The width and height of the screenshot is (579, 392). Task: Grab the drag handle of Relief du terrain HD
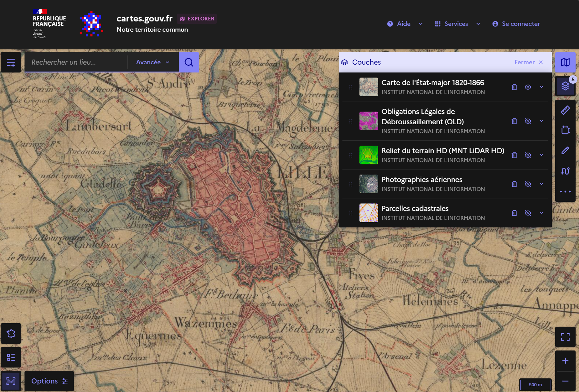tap(351, 155)
